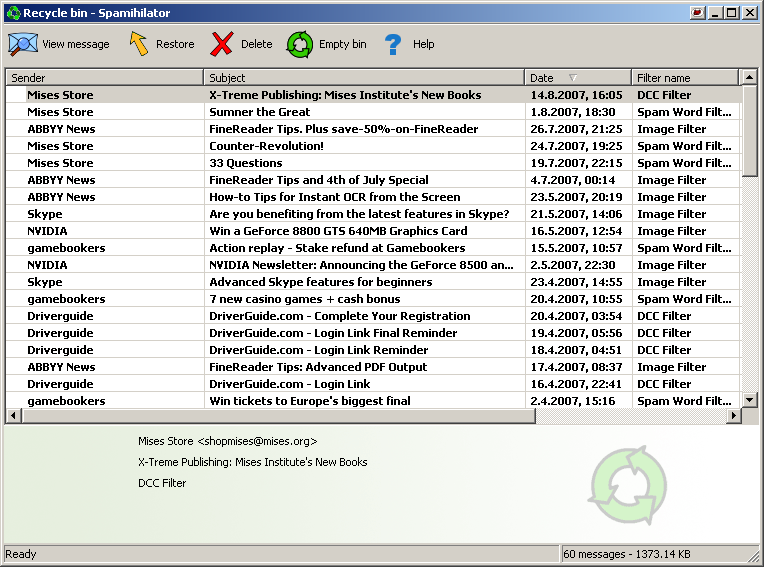Select 'Win a GeForce 8800 GTS' message
The width and height of the screenshot is (764, 567).
(373, 231)
